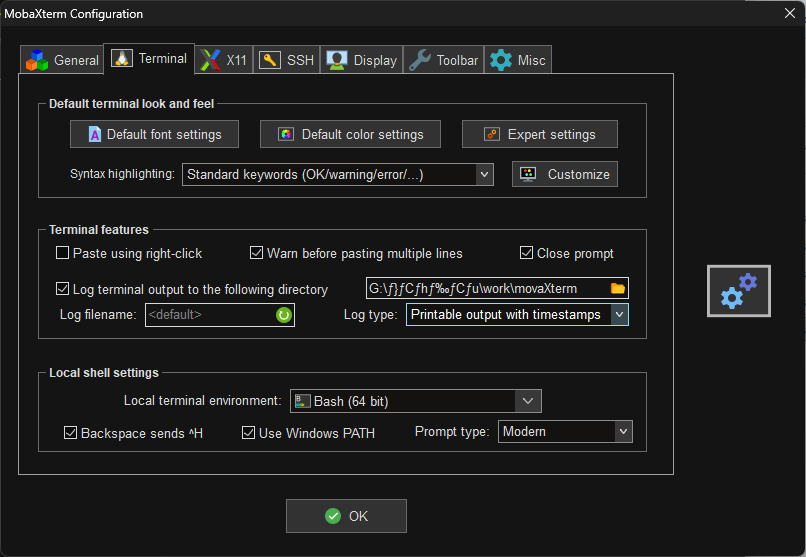The width and height of the screenshot is (806, 557).
Task: Open Default color settings
Action: click(x=350, y=134)
